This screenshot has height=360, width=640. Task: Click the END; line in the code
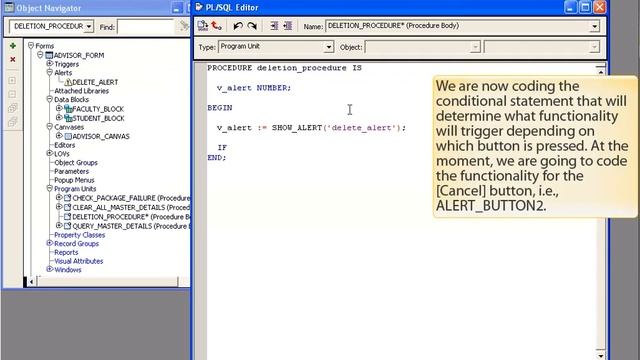pos(216,158)
